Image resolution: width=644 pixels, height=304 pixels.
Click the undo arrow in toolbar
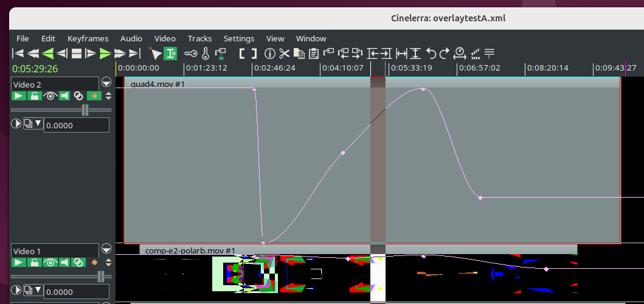(431, 54)
